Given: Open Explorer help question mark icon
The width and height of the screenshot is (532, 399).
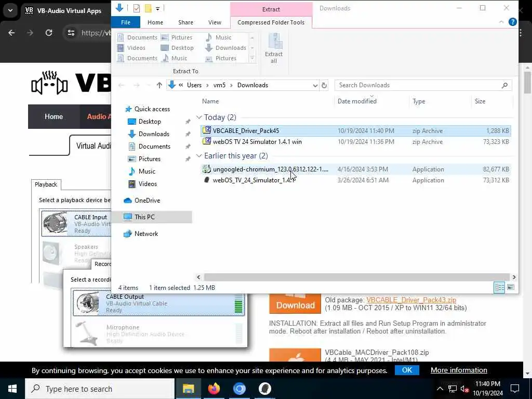Looking at the screenshot, I should [x=512, y=22].
